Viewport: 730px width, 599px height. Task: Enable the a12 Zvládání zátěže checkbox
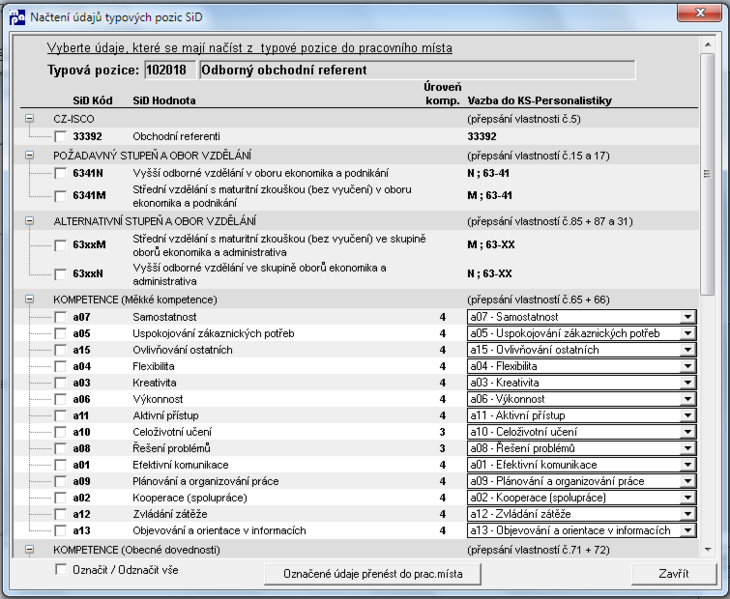tap(61, 514)
